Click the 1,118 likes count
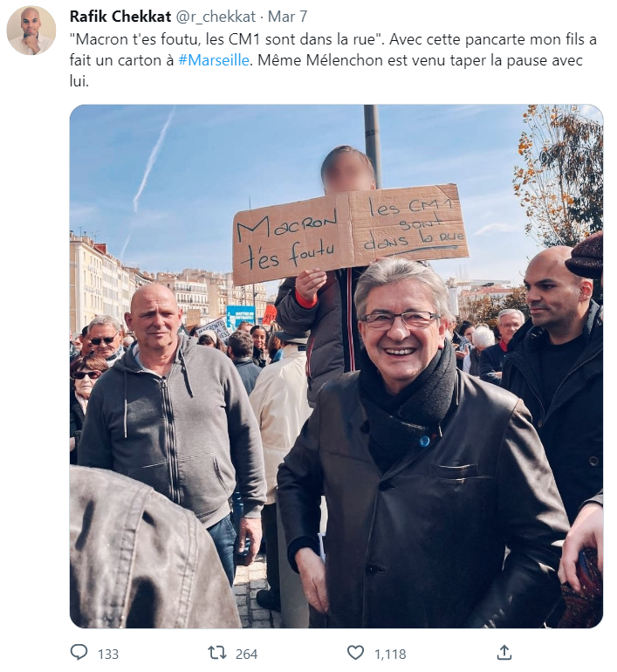Image resolution: width=617 pixels, height=672 pixels. 390,654
